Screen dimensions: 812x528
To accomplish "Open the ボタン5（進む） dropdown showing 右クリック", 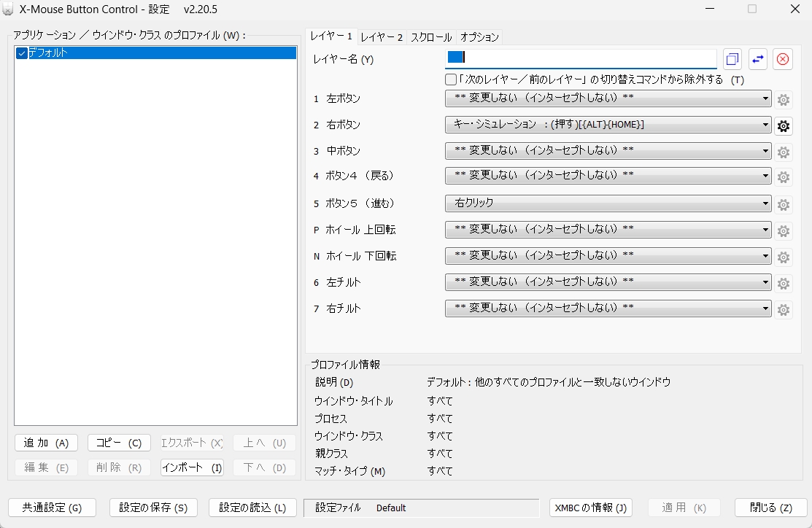I will click(608, 203).
